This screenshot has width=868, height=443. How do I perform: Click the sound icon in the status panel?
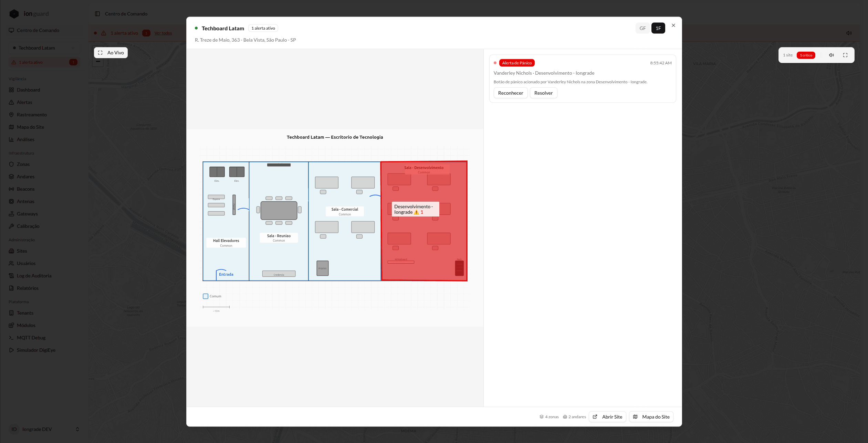[832, 55]
